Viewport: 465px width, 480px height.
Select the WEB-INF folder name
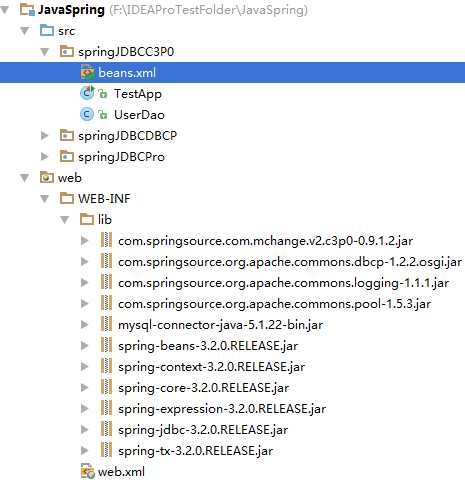point(104,199)
